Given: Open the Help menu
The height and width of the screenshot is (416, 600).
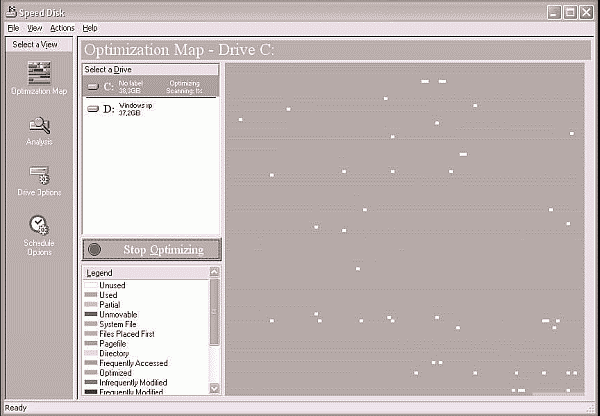Looking at the screenshot, I should (x=90, y=28).
